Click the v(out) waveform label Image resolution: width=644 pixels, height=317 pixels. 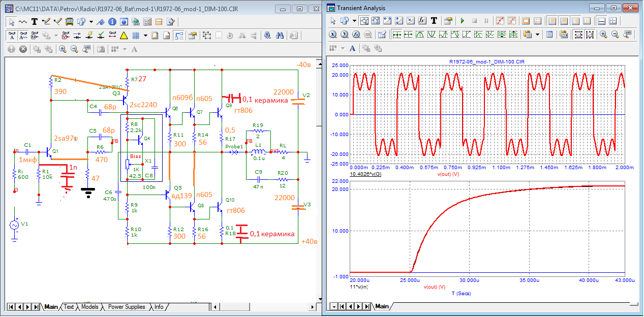(x=448, y=173)
